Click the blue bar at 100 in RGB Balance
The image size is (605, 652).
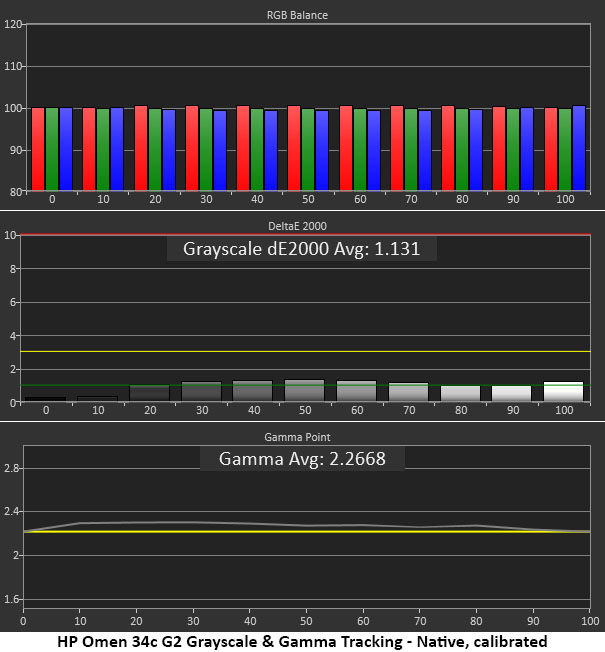tap(579, 148)
